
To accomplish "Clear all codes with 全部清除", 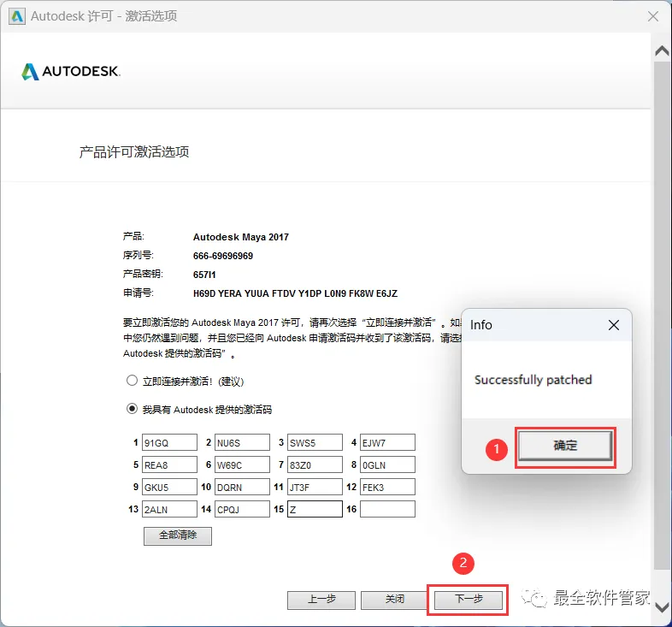I will [x=178, y=535].
